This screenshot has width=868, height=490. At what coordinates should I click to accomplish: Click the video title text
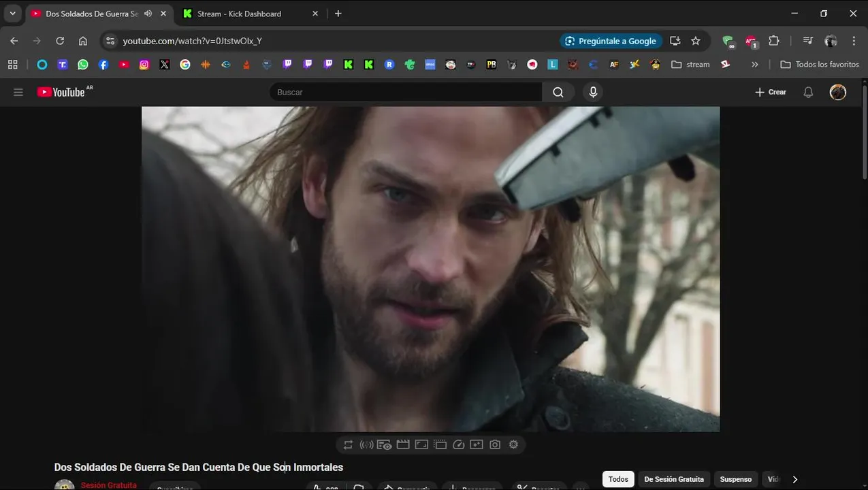199,467
